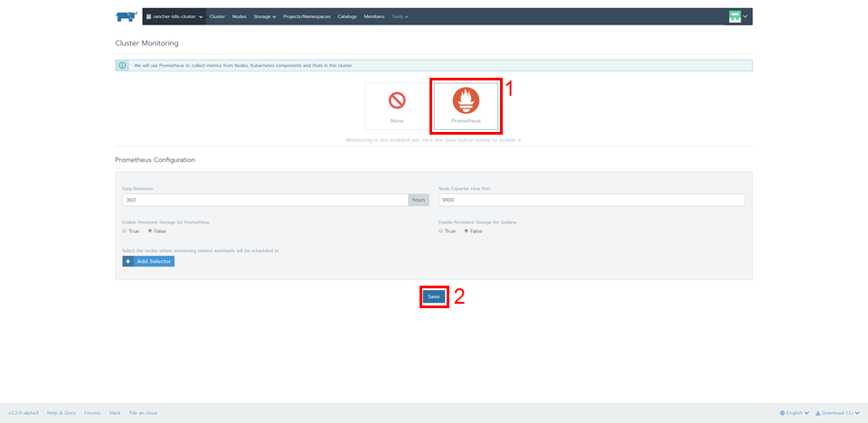868x423 pixels.
Task: Click the Save button
Action: [434, 296]
